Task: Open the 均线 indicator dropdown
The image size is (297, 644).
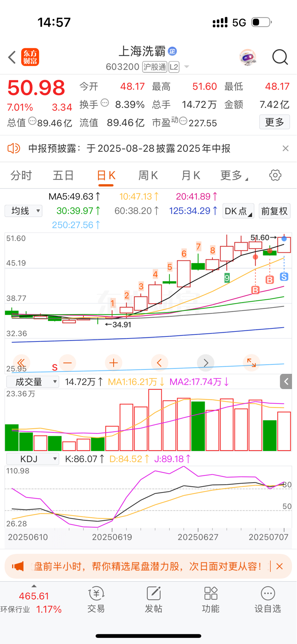Action: click(24, 211)
